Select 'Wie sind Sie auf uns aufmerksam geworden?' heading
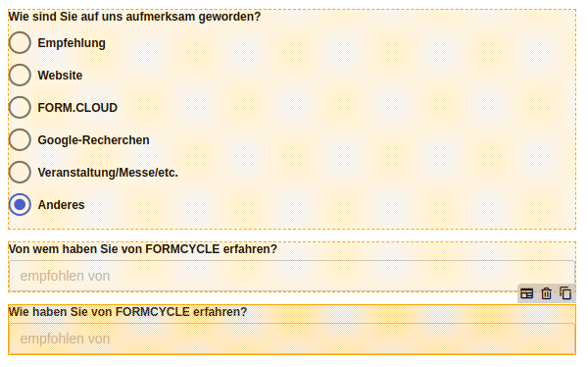 point(134,17)
